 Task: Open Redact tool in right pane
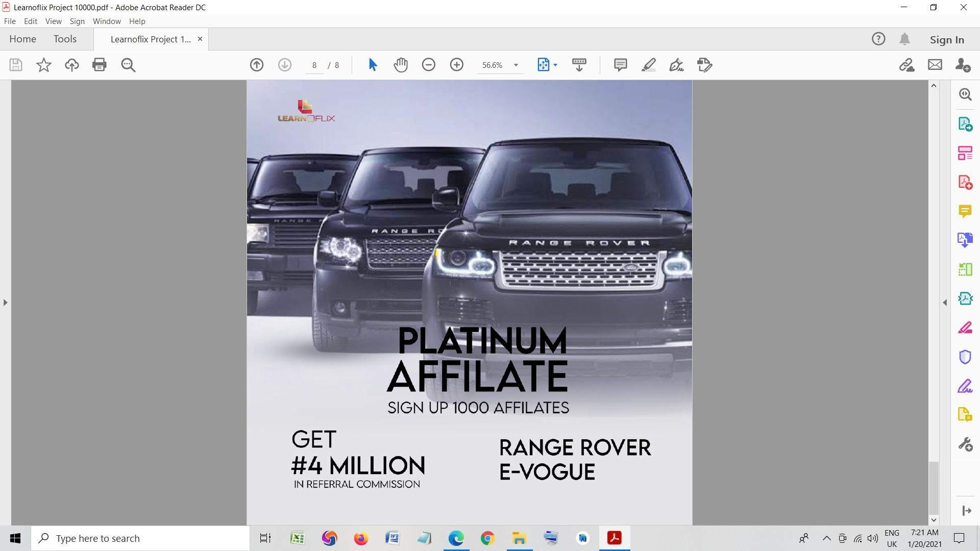[965, 328]
